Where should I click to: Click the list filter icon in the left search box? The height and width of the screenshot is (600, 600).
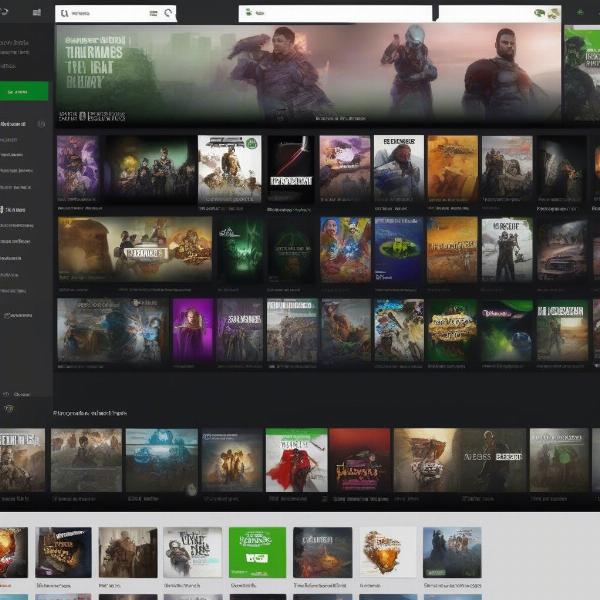pos(153,13)
